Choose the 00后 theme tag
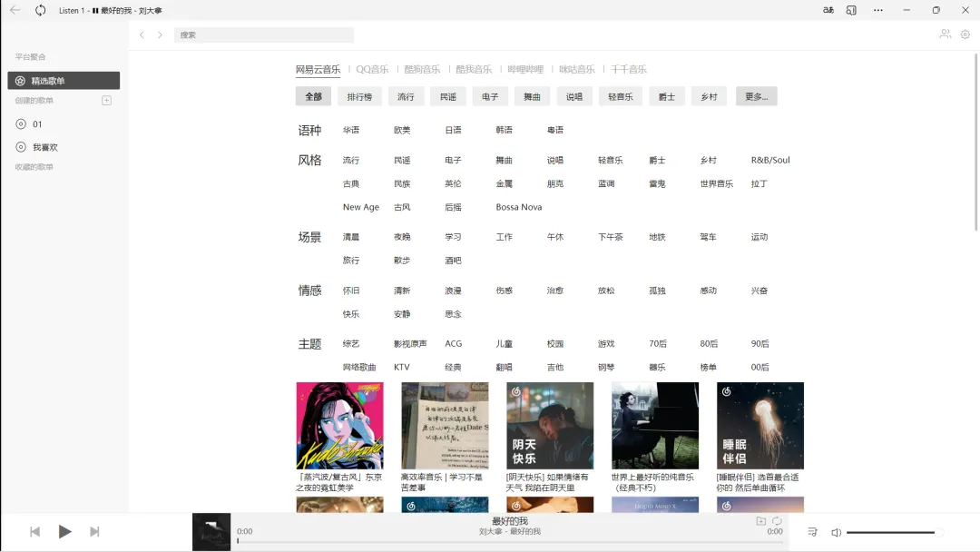Screen dimensions: 980x552 point(760,367)
